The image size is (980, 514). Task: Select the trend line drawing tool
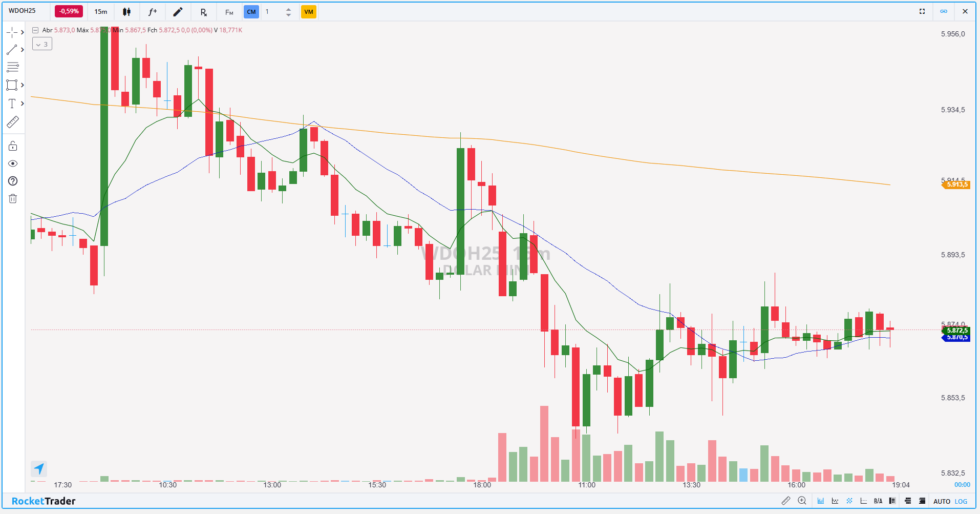(12, 50)
